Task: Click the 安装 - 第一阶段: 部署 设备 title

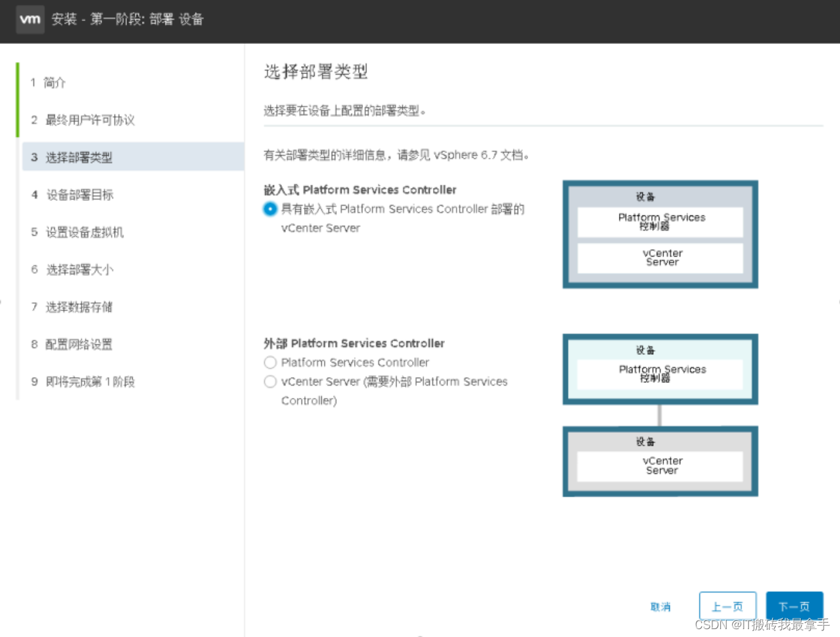Action: point(128,19)
